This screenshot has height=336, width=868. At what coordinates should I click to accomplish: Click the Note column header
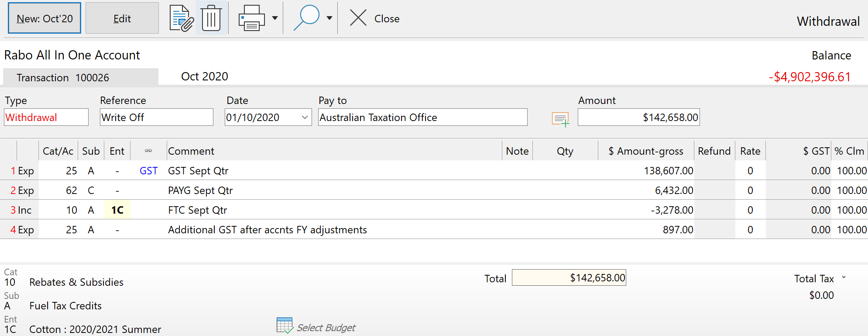point(517,151)
